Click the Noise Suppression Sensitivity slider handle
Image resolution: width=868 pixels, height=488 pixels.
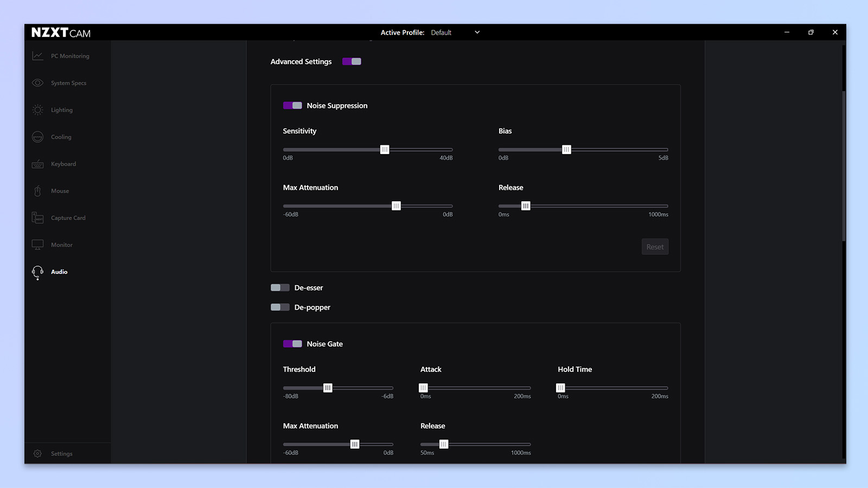(385, 150)
